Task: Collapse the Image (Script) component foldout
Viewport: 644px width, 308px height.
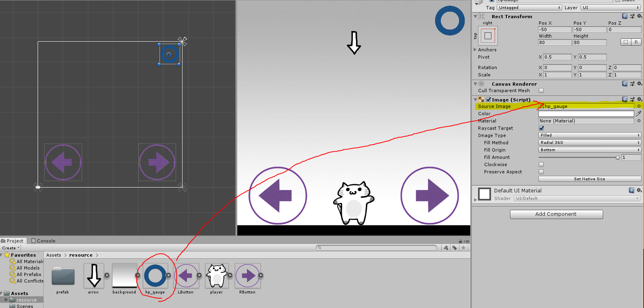Action: coord(475,100)
